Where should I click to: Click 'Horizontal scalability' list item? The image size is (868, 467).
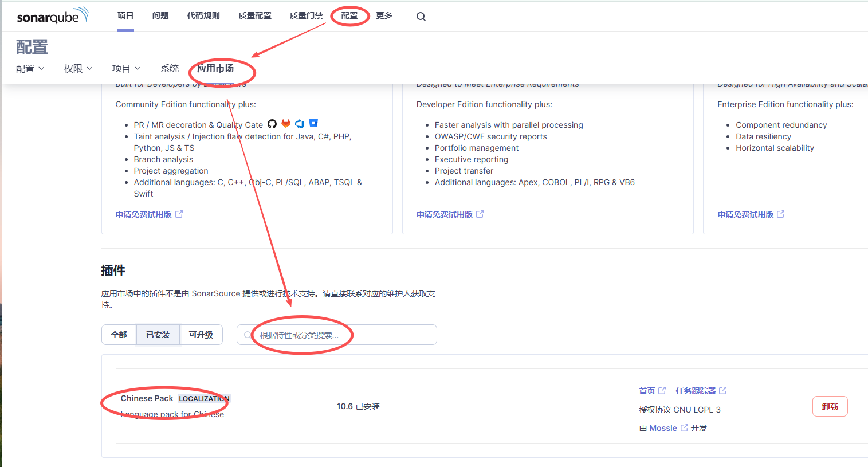775,148
